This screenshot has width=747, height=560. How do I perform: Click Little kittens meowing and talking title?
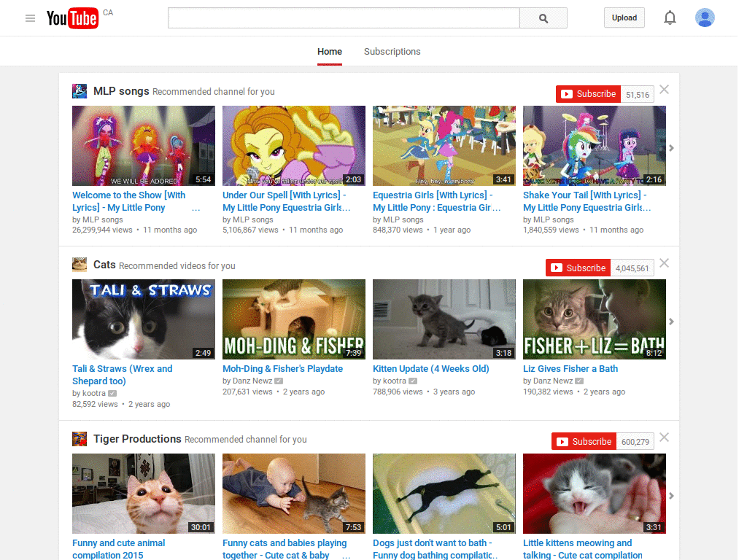tap(583, 548)
